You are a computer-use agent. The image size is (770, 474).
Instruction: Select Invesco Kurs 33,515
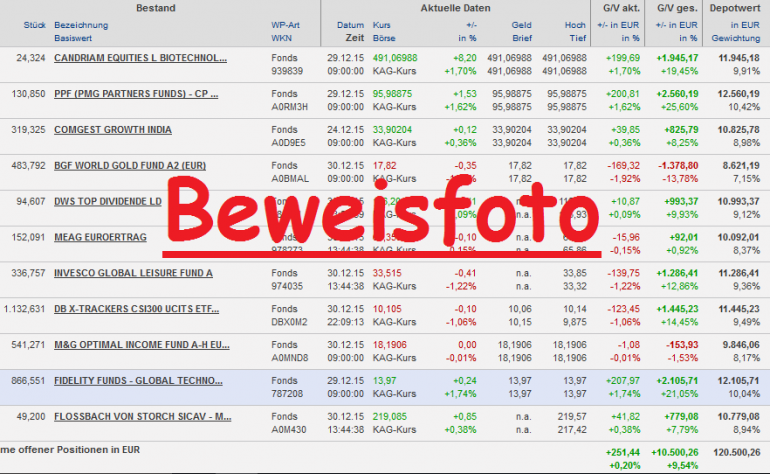tap(387, 273)
